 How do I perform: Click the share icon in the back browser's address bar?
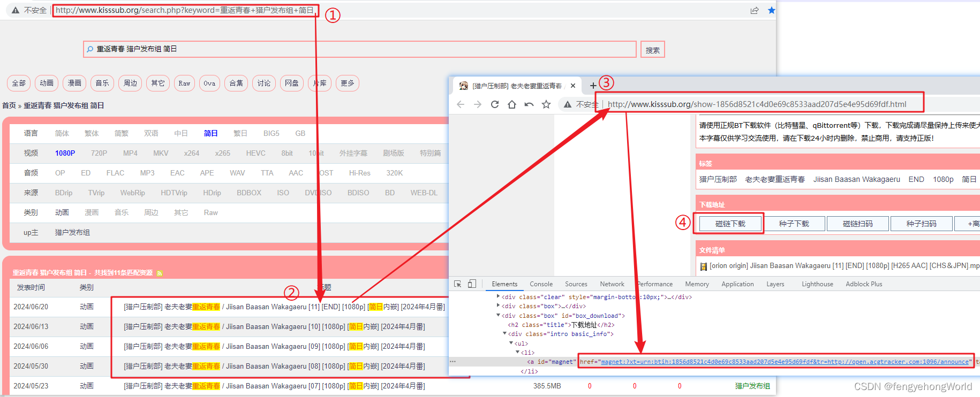point(755,10)
